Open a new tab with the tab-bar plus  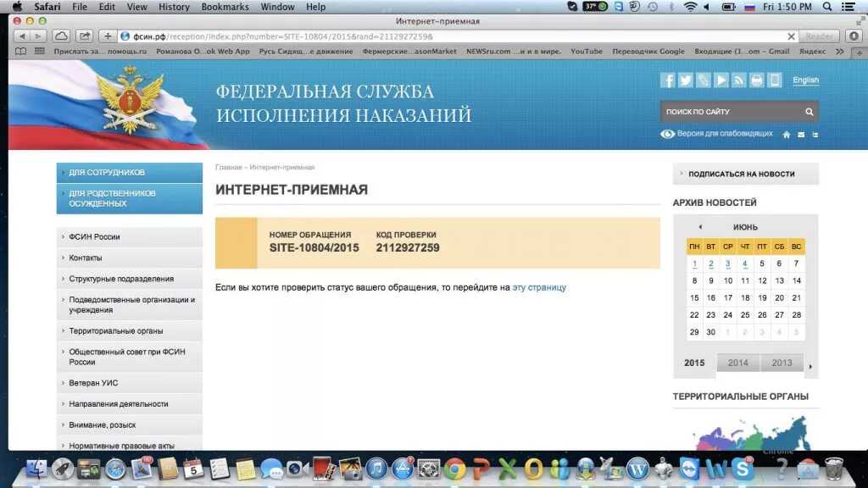pyautogui.click(x=860, y=53)
